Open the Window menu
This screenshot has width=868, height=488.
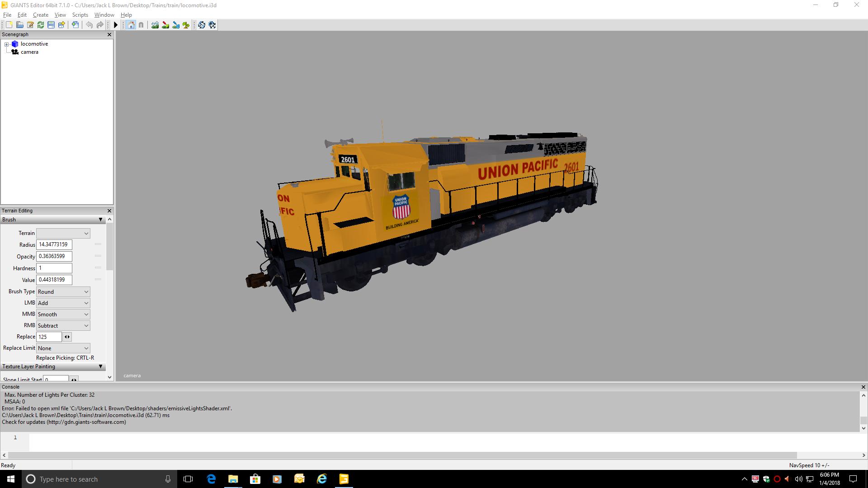coord(104,15)
